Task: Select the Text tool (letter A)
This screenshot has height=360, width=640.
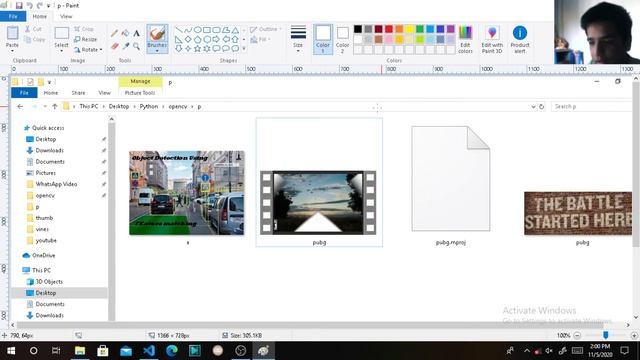Action: [x=136, y=33]
